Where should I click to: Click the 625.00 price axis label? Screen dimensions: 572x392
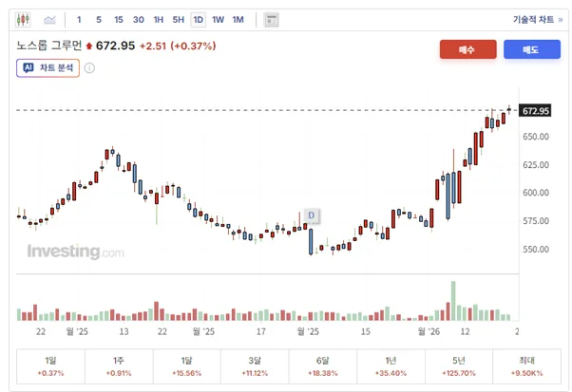pyautogui.click(x=536, y=164)
